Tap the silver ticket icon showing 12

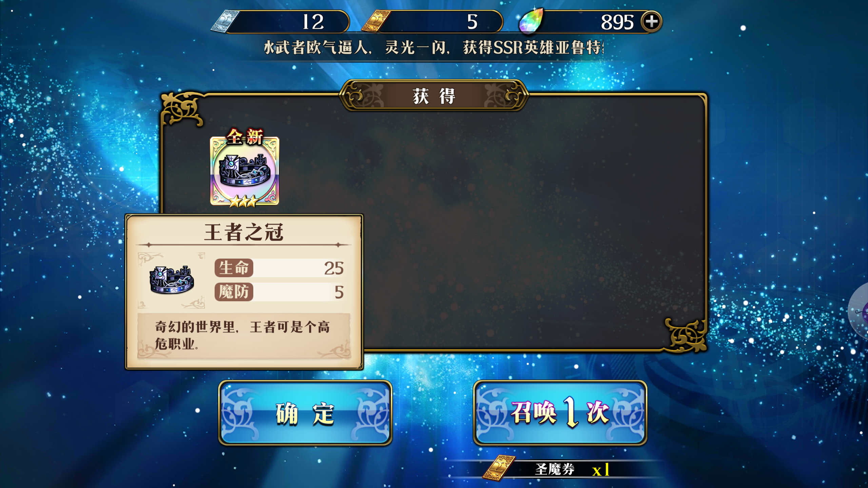[x=225, y=22]
